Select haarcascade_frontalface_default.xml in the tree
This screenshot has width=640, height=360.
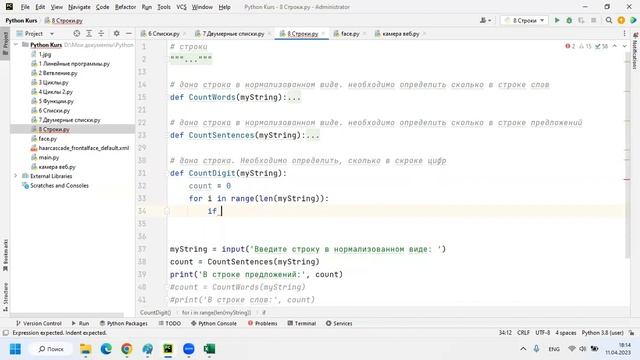tap(84, 148)
